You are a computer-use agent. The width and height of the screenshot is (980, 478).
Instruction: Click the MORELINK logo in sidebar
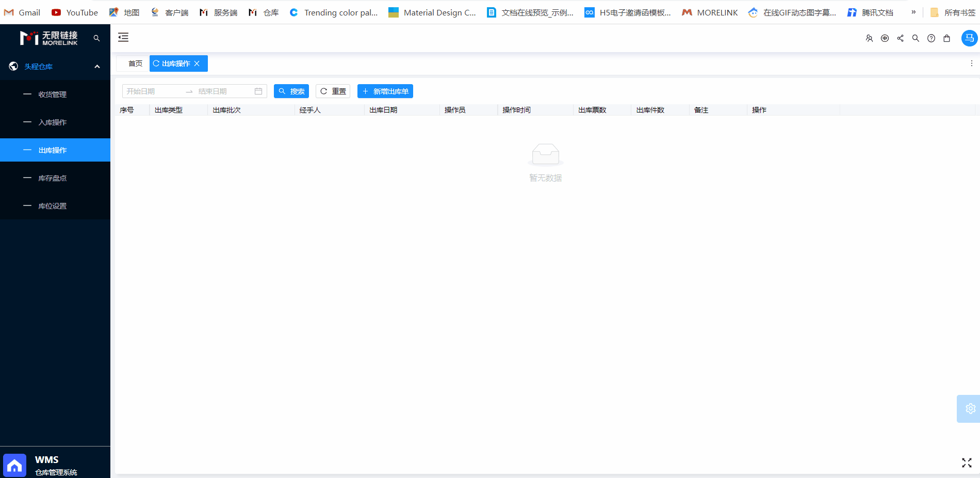(48, 38)
